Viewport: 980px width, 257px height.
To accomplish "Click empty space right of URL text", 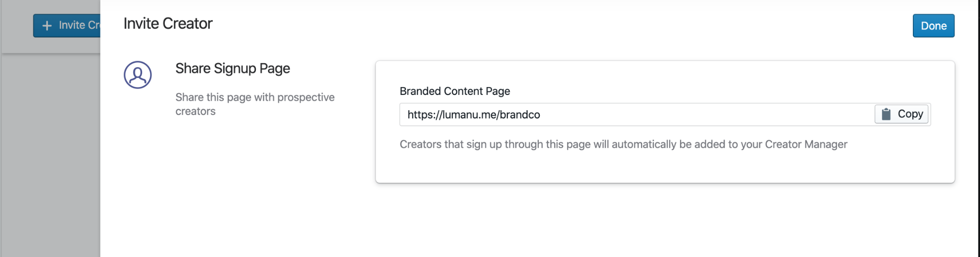I will point(706,115).
